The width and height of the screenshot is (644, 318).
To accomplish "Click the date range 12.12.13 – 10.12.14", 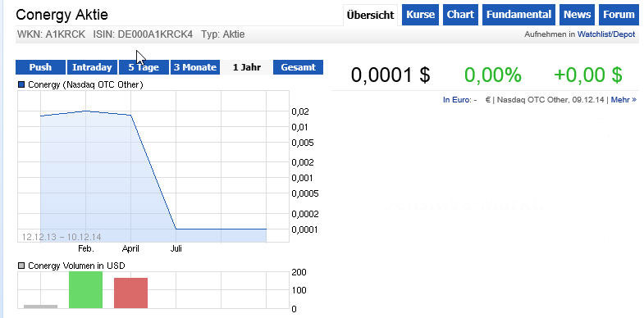I will 62,237.
